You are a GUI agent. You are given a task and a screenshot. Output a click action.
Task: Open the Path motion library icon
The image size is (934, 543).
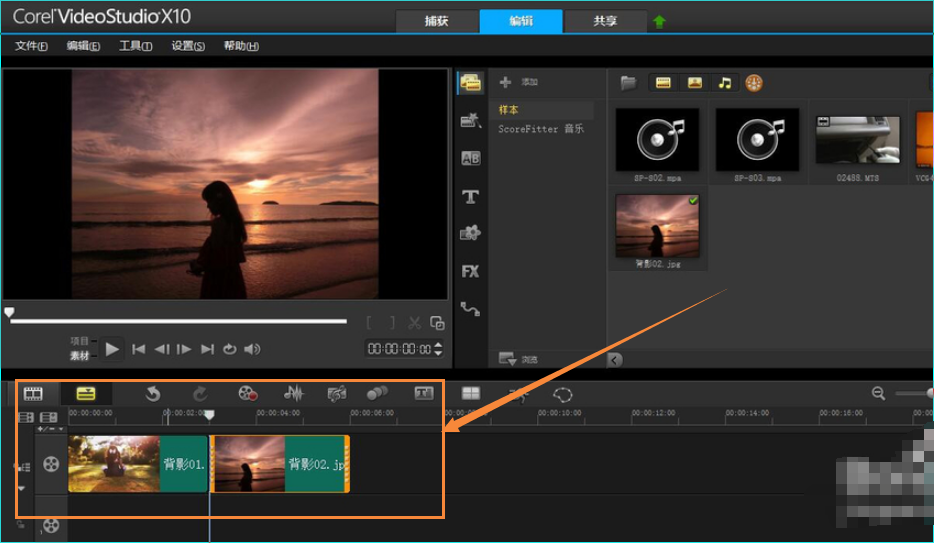pos(470,309)
